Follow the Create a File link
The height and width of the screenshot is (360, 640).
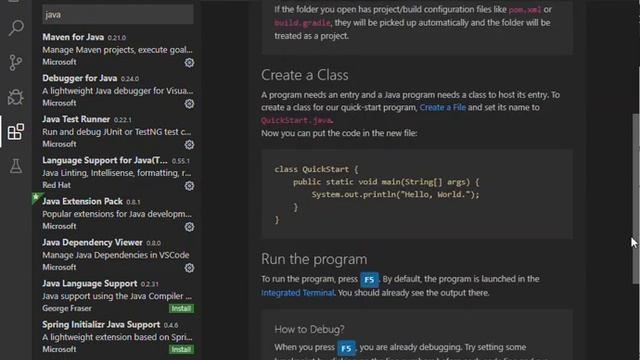pos(442,107)
